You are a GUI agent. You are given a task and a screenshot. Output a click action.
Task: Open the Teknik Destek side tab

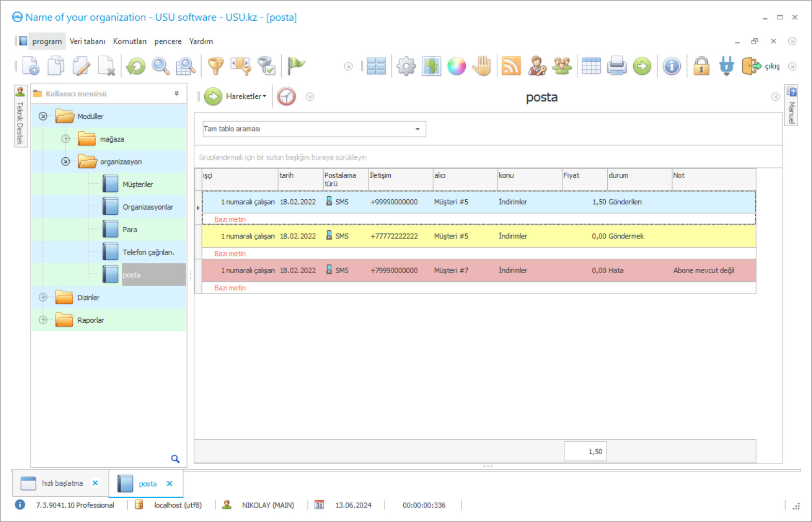[x=20, y=116]
